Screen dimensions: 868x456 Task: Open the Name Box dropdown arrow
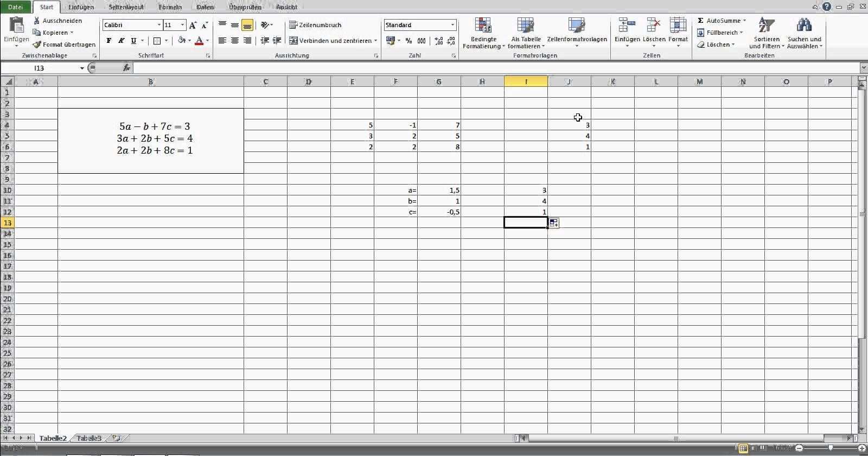click(82, 68)
